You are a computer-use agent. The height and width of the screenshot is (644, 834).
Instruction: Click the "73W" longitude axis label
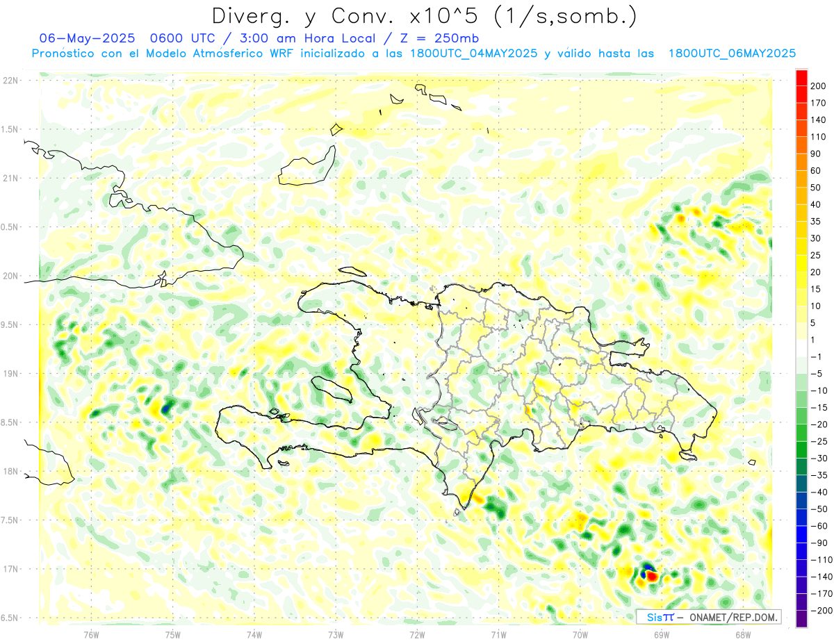point(336,634)
